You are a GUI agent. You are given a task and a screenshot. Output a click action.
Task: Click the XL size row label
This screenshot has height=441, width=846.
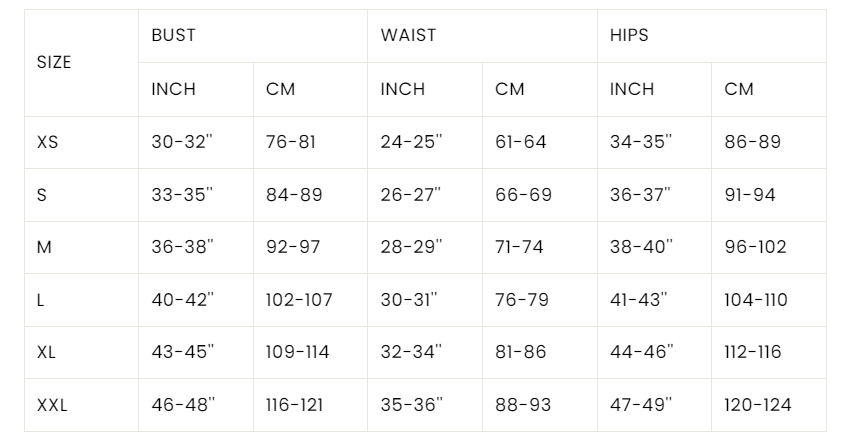pyautogui.click(x=46, y=352)
